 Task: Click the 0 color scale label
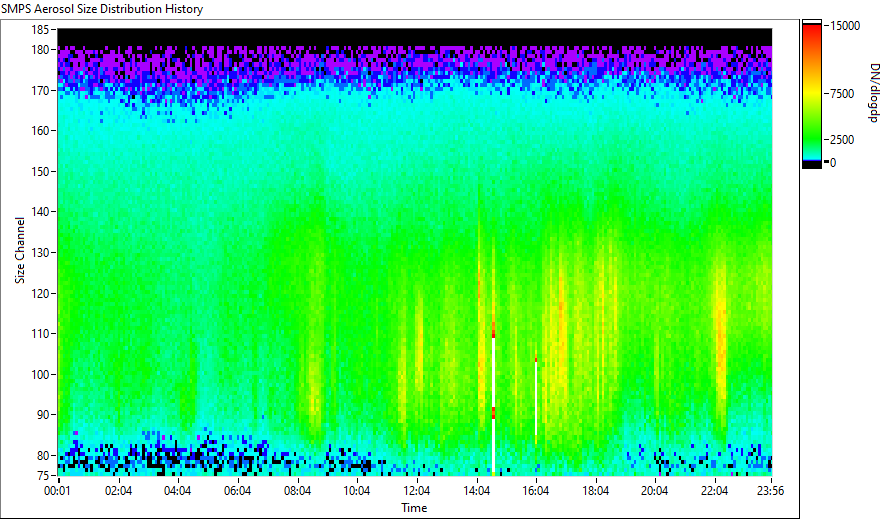pos(833,163)
